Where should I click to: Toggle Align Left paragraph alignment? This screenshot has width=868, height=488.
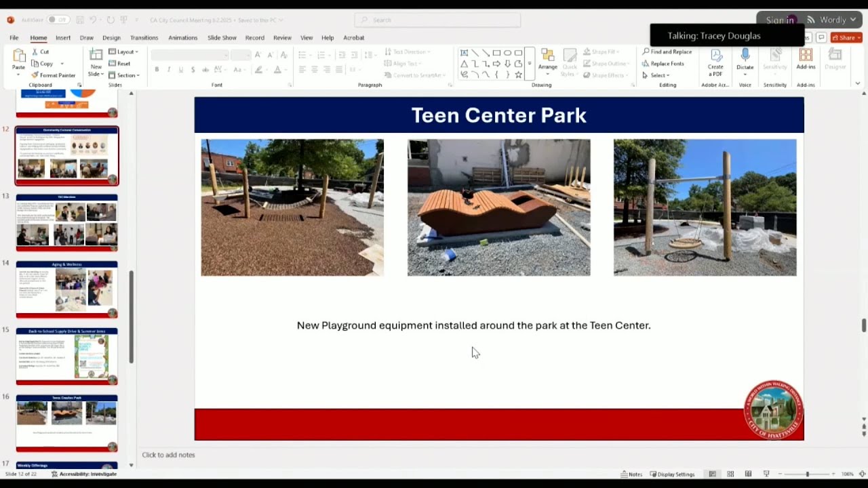tap(302, 69)
